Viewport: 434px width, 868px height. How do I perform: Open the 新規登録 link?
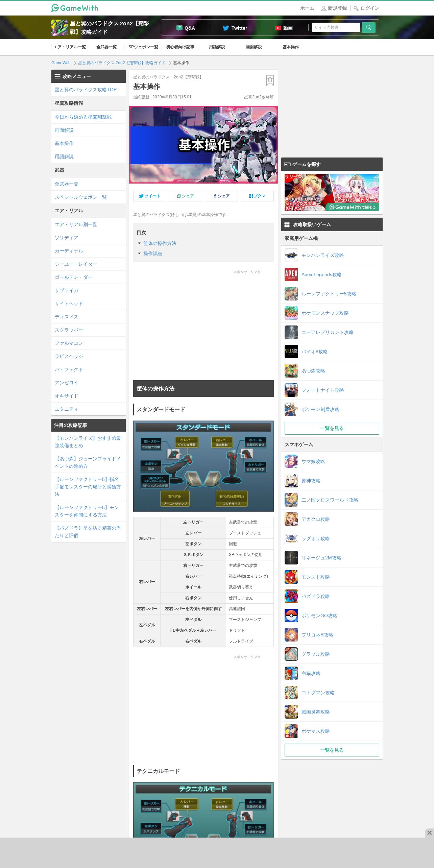(334, 8)
